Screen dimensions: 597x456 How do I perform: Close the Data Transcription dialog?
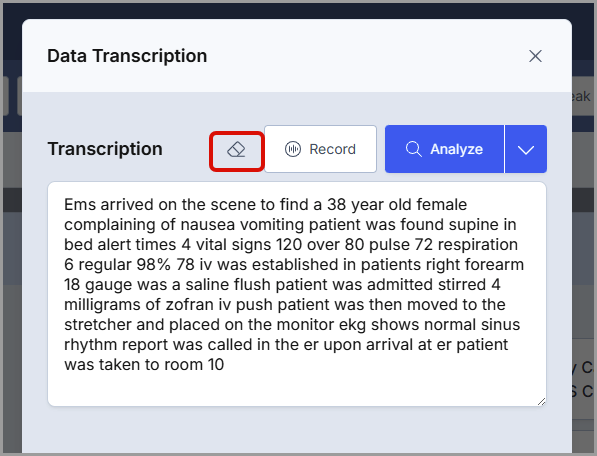pos(535,56)
